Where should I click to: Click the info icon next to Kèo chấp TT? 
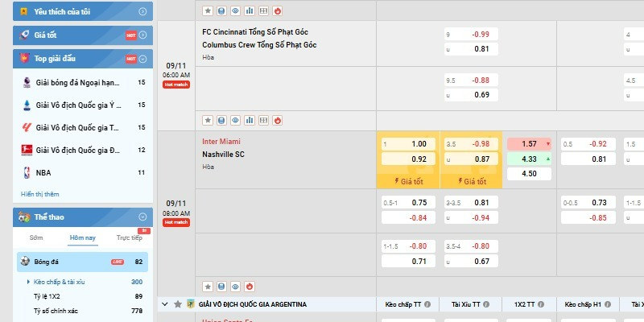point(427,304)
